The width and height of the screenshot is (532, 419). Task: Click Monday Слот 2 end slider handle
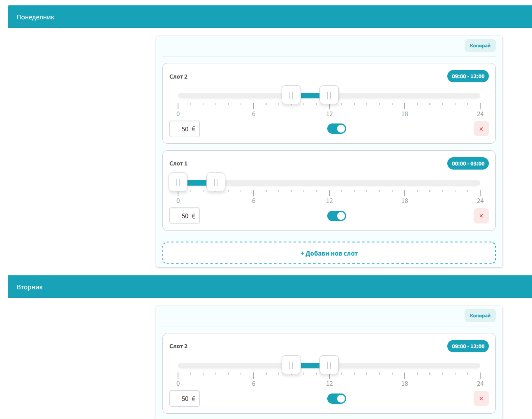click(329, 95)
